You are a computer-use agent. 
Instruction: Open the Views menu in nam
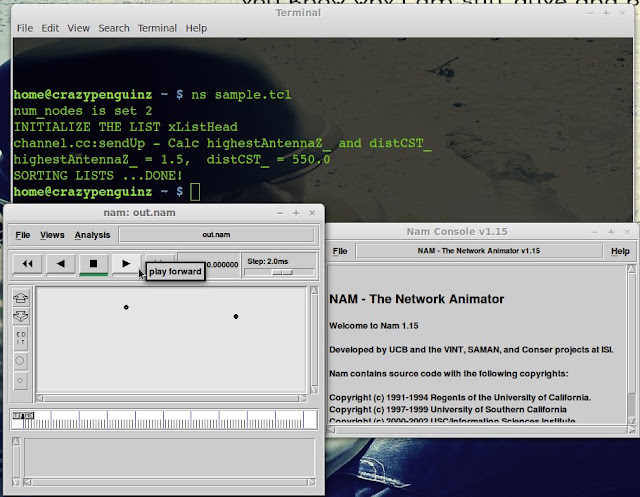point(52,235)
